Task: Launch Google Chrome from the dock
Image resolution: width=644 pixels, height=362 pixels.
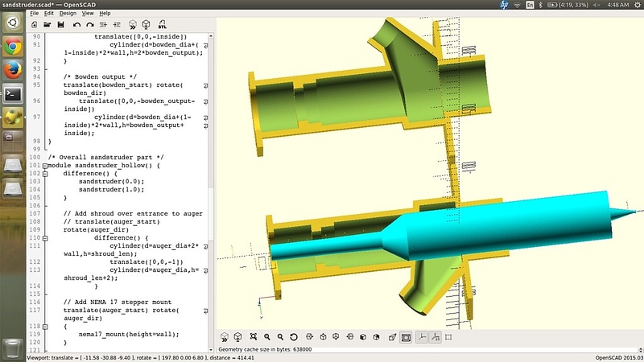Action: coord(13,47)
